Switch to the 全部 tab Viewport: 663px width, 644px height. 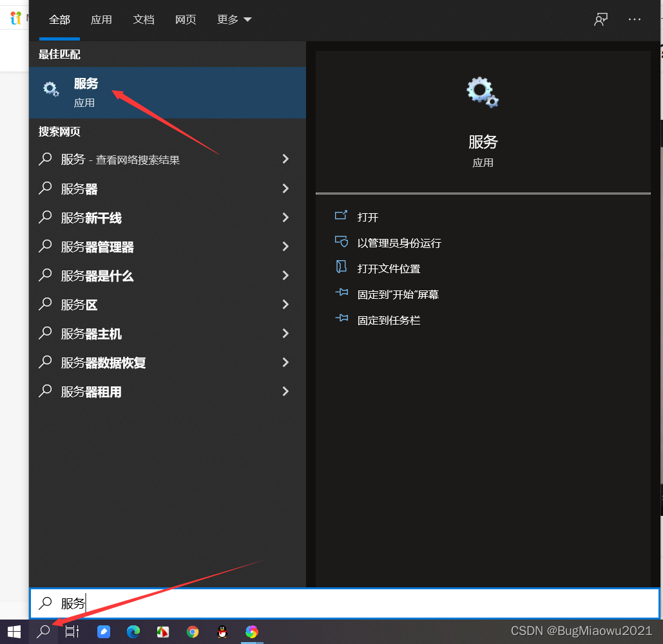pos(60,19)
